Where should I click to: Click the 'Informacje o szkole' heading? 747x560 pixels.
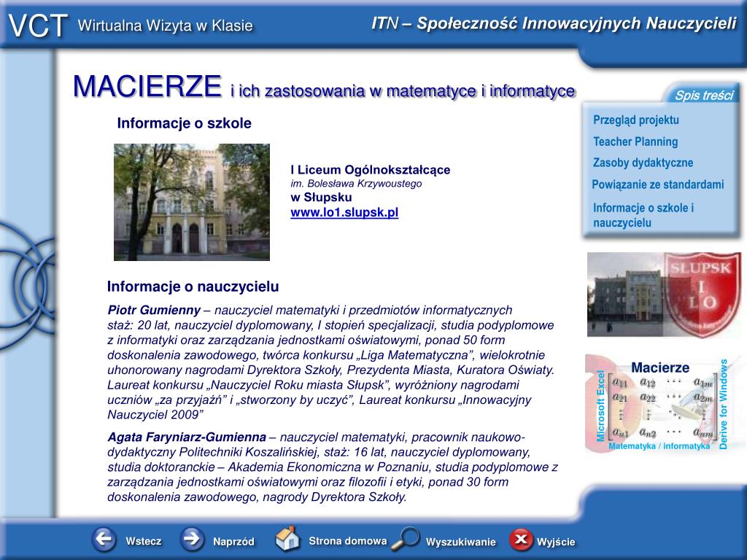point(185,123)
